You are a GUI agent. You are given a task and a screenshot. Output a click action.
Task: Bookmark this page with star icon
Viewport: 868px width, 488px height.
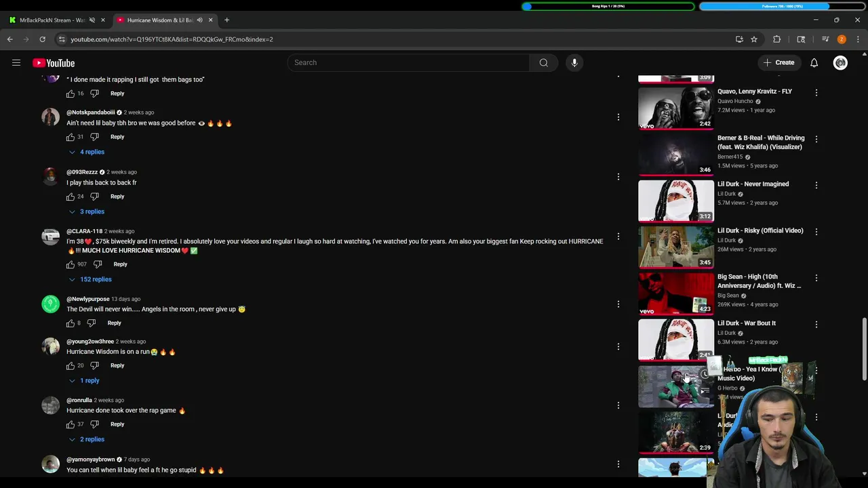[x=753, y=39]
